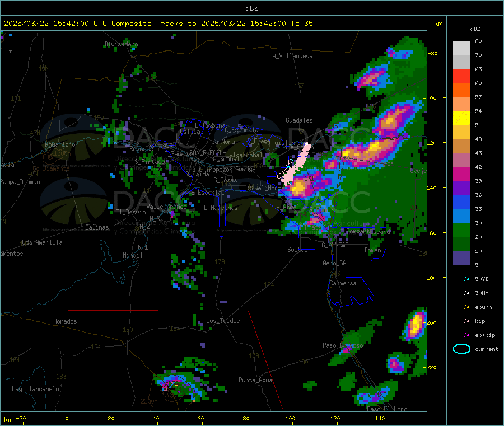The height and width of the screenshot is (426, 504).
Task: Click the Nihuil place label
Action: point(133,255)
